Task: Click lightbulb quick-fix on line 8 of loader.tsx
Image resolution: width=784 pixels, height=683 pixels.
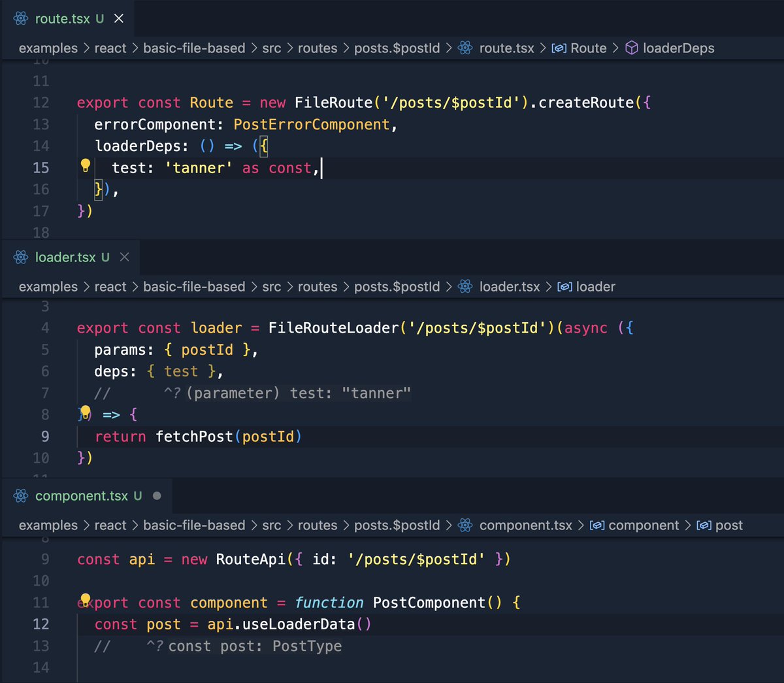Action: tap(85, 412)
